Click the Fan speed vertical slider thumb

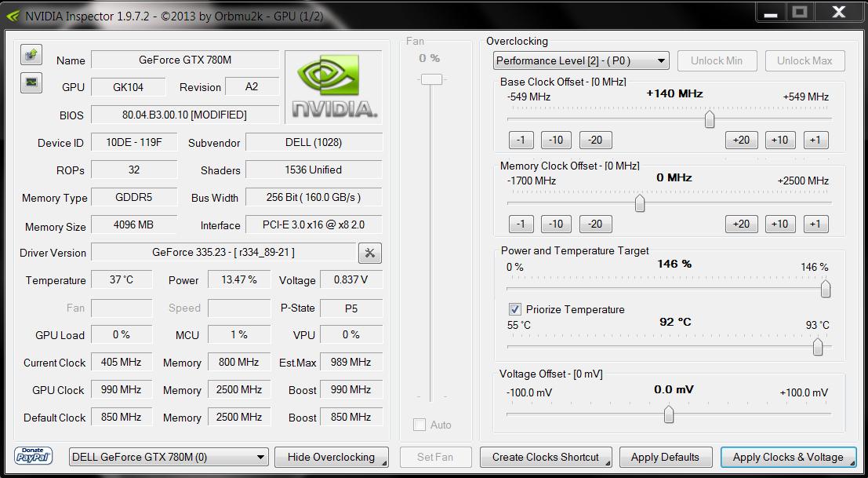coord(430,79)
